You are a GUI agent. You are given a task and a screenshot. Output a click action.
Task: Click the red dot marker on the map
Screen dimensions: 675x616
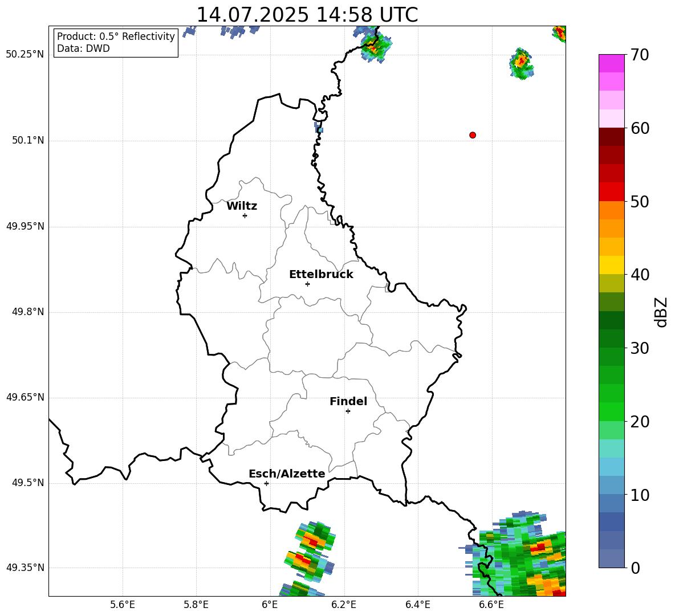pyautogui.click(x=473, y=135)
